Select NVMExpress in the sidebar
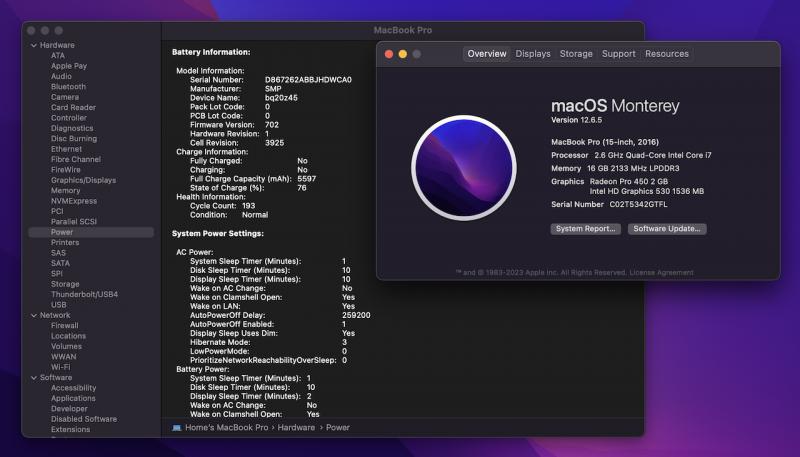The width and height of the screenshot is (800, 457). (74, 201)
